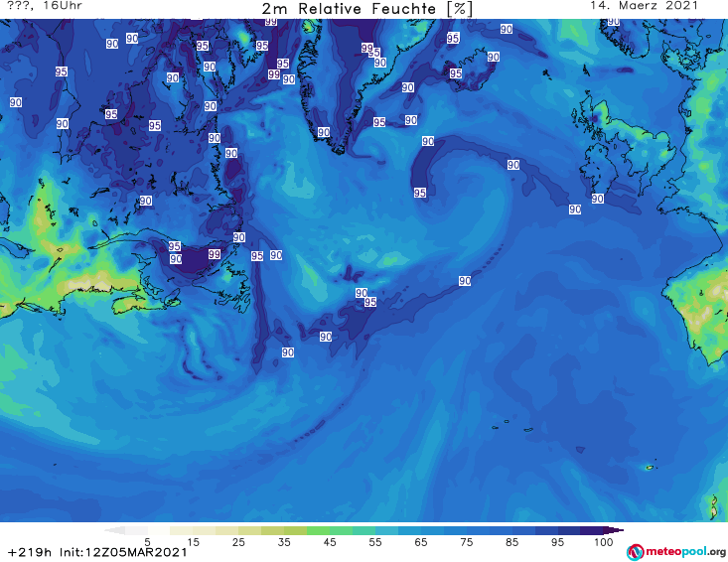Click the meteopool.org logo

(675, 552)
